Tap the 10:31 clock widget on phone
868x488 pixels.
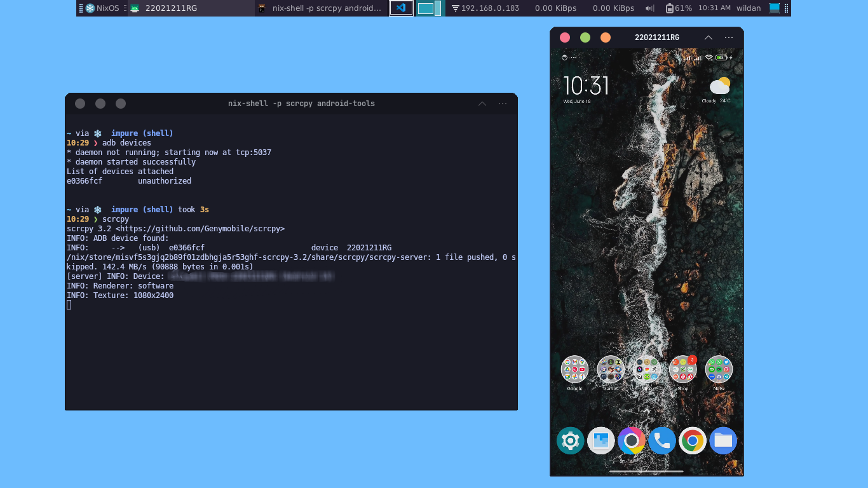pyautogui.click(x=586, y=85)
